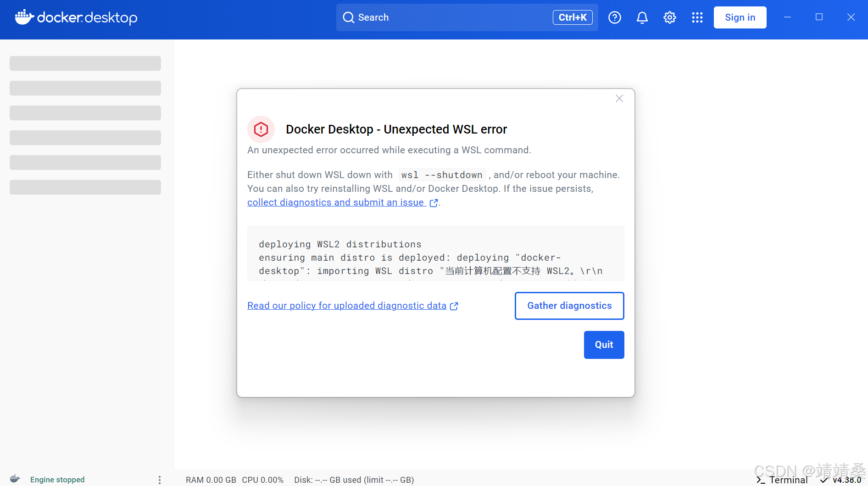Click the magnifier icon in Search bar
Image resolution: width=868 pixels, height=486 pixels.
click(x=349, y=17)
